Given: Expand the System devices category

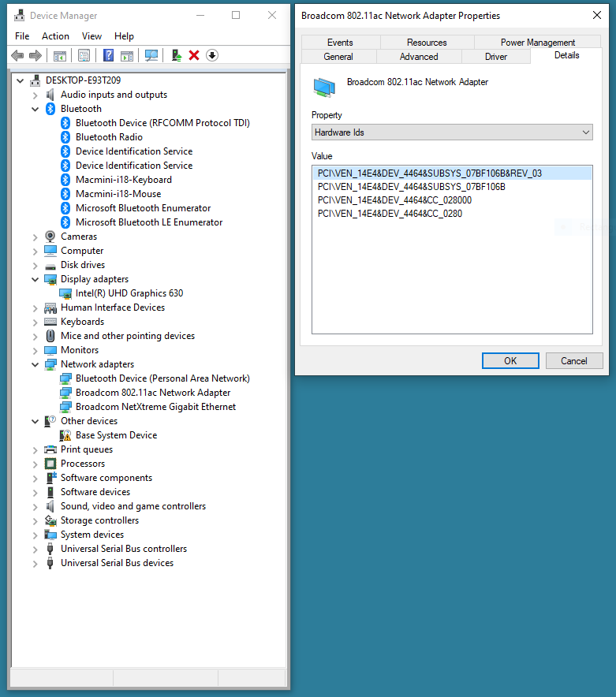Looking at the screenshot, I should (x=35, y=535).
